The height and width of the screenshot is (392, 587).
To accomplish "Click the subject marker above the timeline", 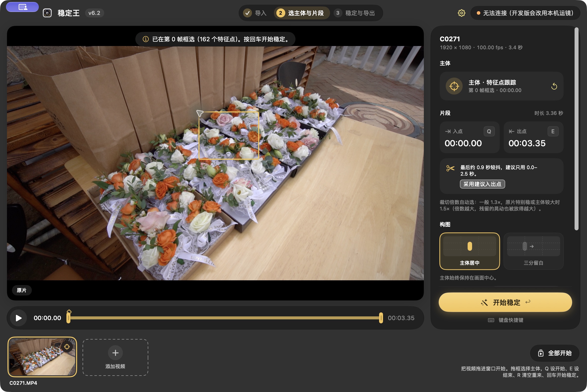I will tap(69, 311).
